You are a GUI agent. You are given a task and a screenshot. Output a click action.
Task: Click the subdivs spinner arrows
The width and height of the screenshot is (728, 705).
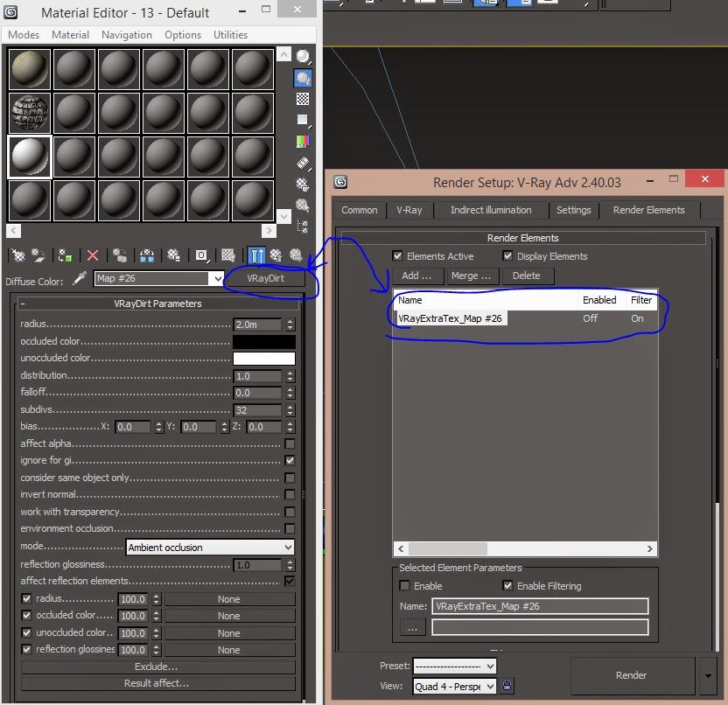pos(290,410)
